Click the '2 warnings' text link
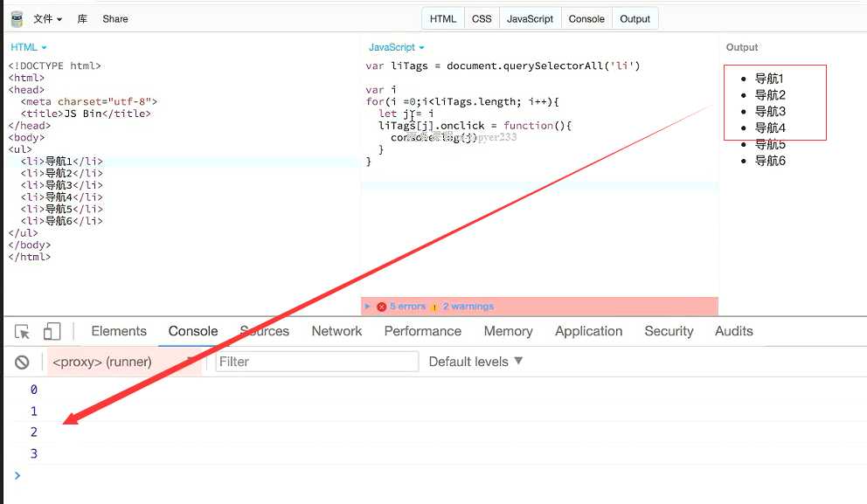This screenshot has width=867, height=504. pyautogui.click(x=468, y=307)
